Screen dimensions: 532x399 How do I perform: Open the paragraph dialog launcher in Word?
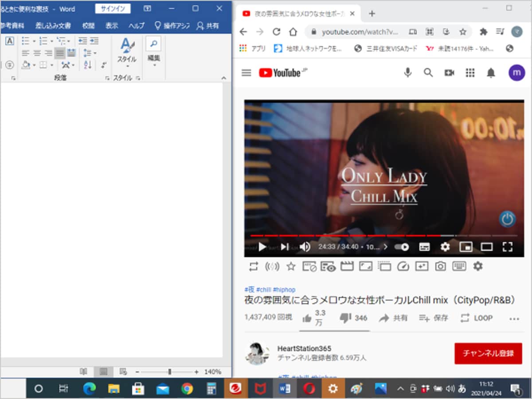click(107, 78)
